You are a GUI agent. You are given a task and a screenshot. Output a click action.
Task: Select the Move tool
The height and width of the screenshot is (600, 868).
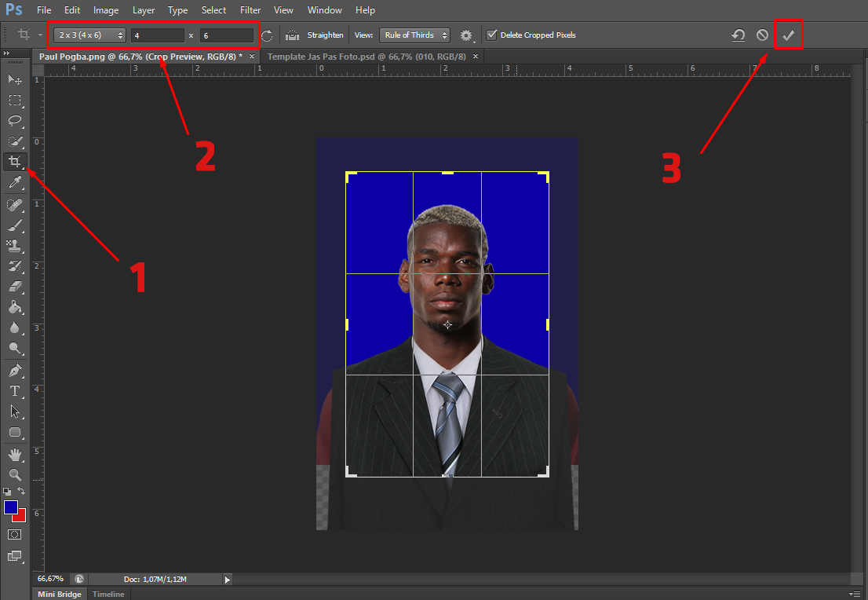(15, 80)
